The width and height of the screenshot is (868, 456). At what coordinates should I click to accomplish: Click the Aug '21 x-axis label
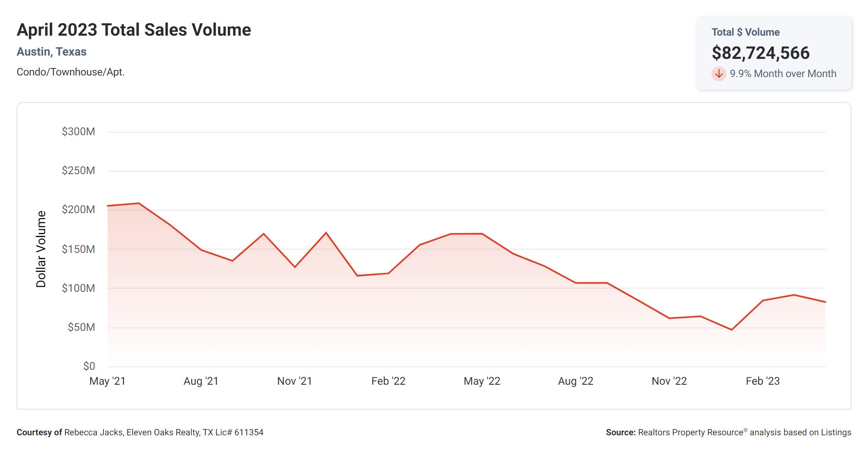(x=201, y=381)
